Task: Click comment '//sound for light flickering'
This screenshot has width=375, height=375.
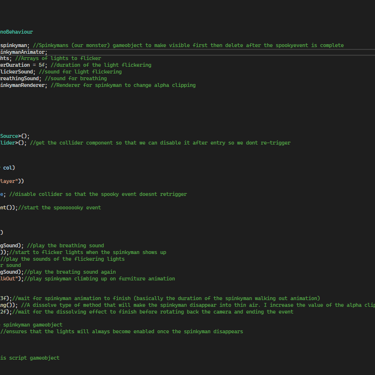Action: coord(80,72)
